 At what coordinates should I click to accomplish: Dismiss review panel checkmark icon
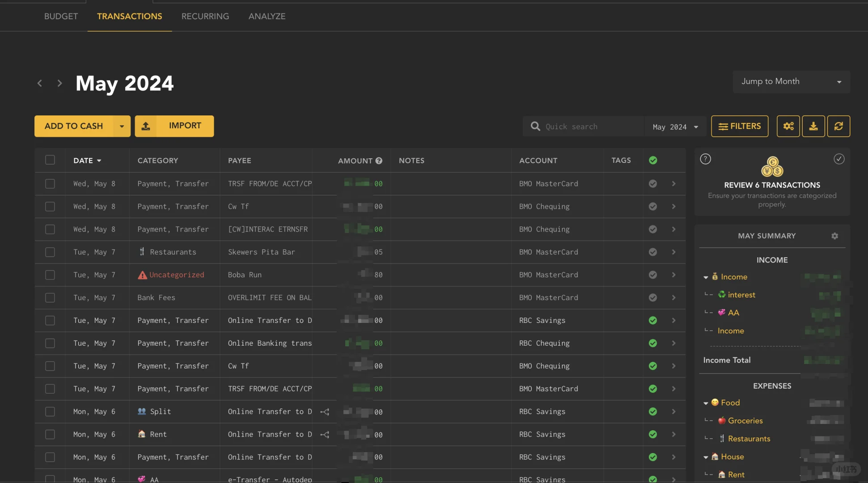pos(839,159)
